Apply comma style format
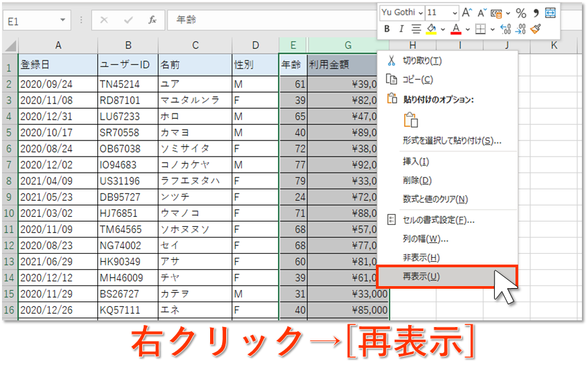Screen dimensions: 588x368 536,13
